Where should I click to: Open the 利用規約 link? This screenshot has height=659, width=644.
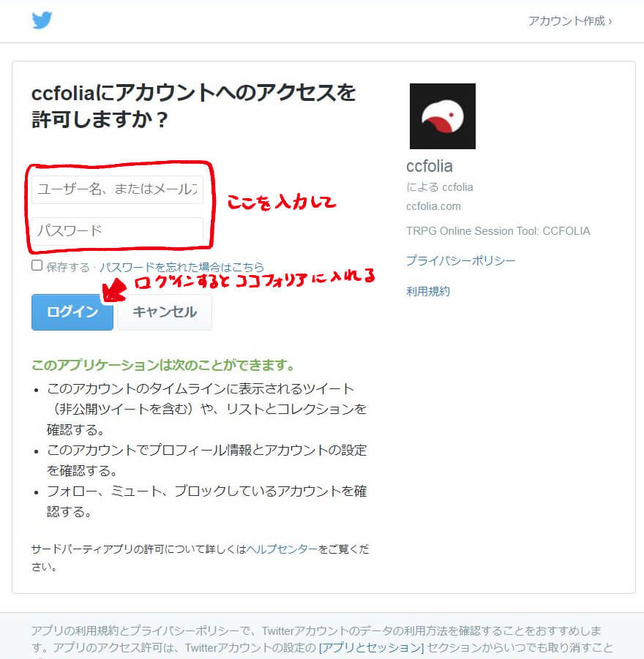(x=428, y=291)
